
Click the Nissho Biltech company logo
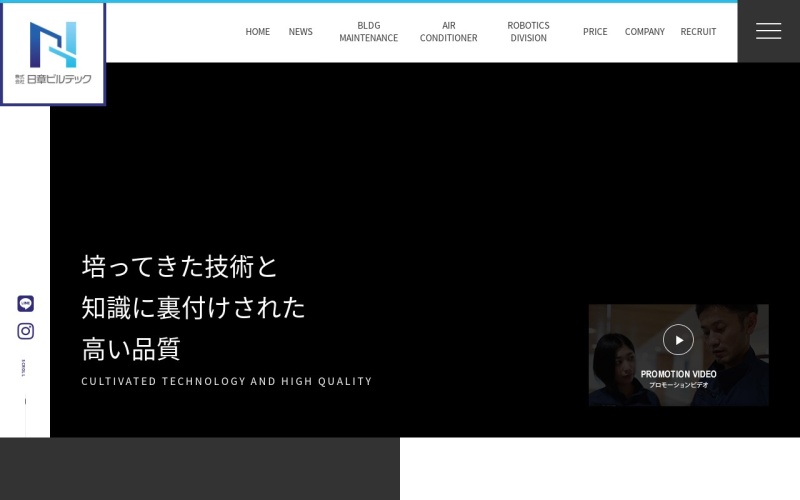pos(53,53)
